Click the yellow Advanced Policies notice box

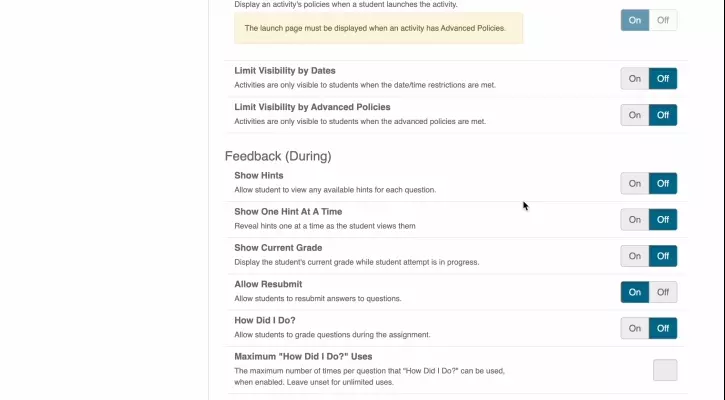[x=378, y=28]
